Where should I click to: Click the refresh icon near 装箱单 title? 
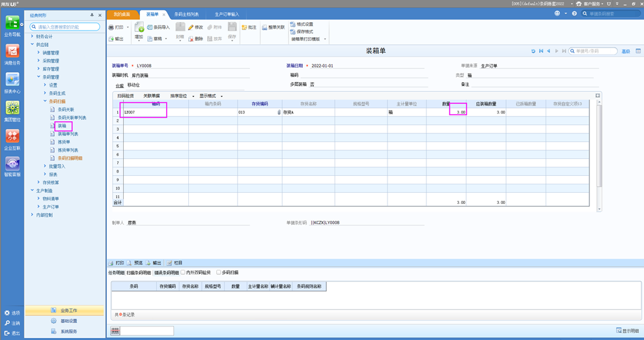[x=533, y=51]
